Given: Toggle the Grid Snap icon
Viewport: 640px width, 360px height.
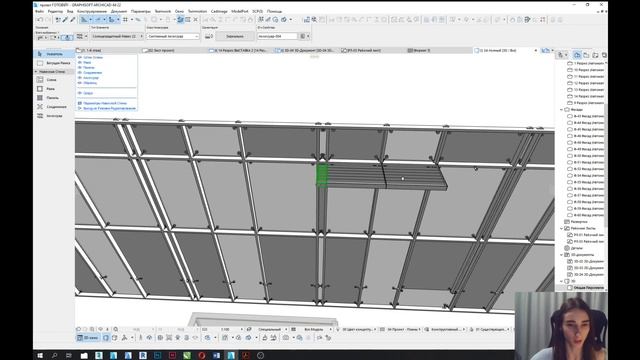Looking at the screenshot, I should [125, 20].
